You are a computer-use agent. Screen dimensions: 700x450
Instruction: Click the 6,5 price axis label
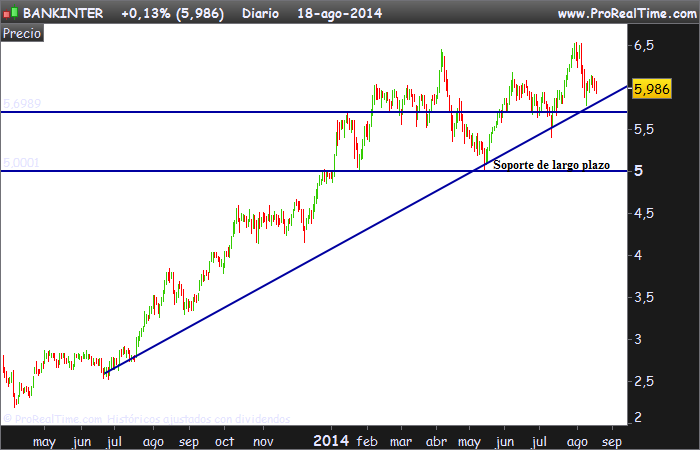[644, 46]
